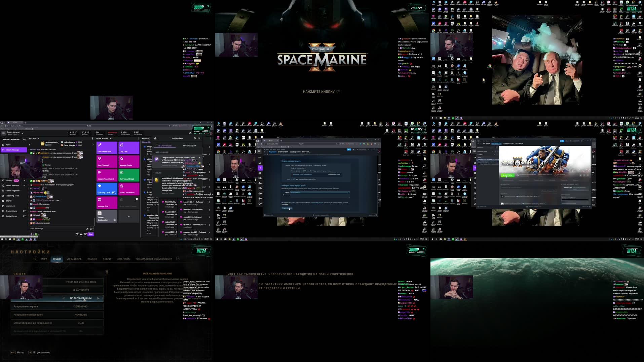Click the settings list scrollbar handle
Screen dimensions: 644x362
click(x=107, y=272)
